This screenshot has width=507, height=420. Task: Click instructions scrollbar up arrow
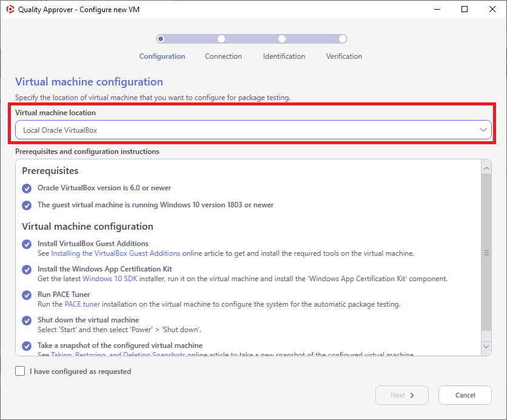click(x=486, y=168)
